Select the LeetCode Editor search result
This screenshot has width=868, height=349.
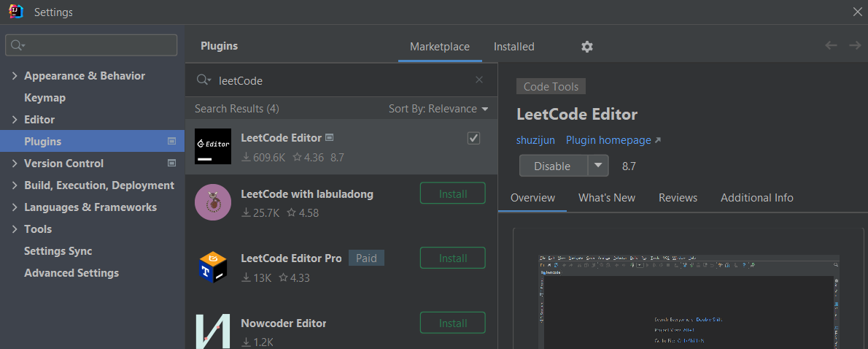pos(341,147)
